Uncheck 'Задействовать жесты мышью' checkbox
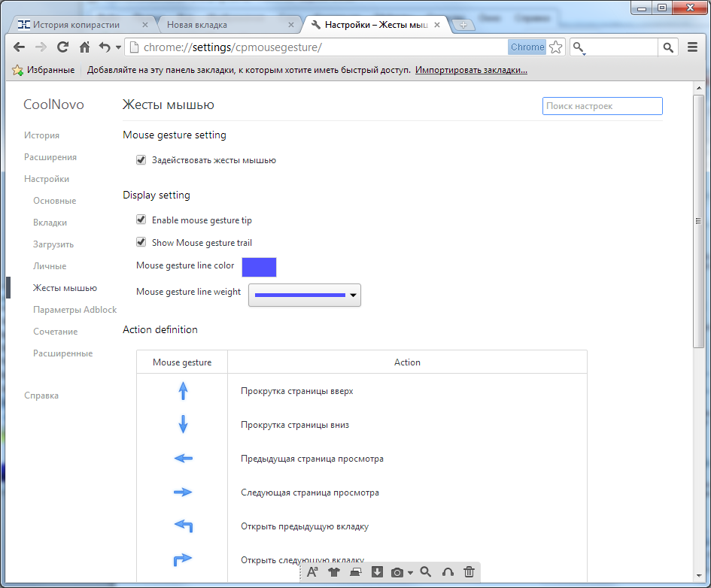This screenshot has height=588, width=711. coord(141,160)
